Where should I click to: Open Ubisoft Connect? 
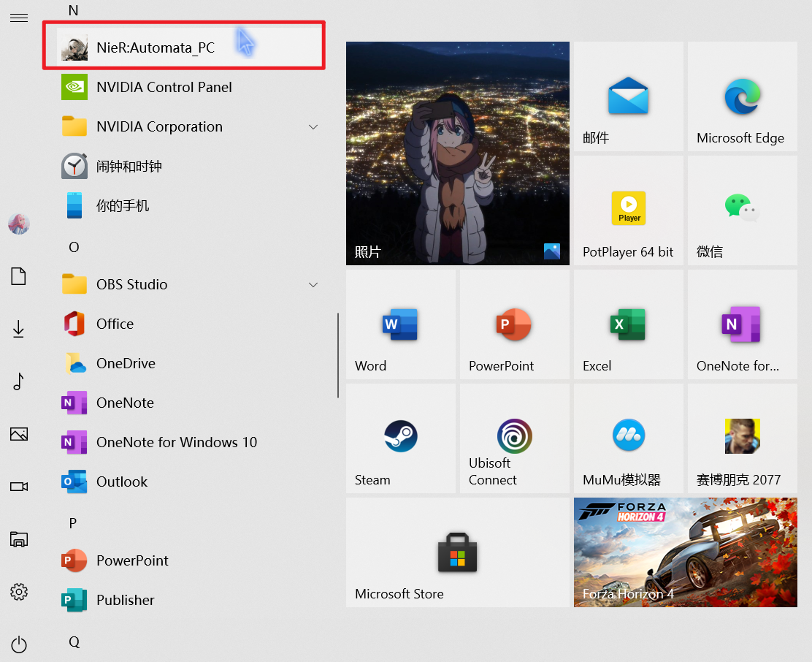tap(514, 438)
